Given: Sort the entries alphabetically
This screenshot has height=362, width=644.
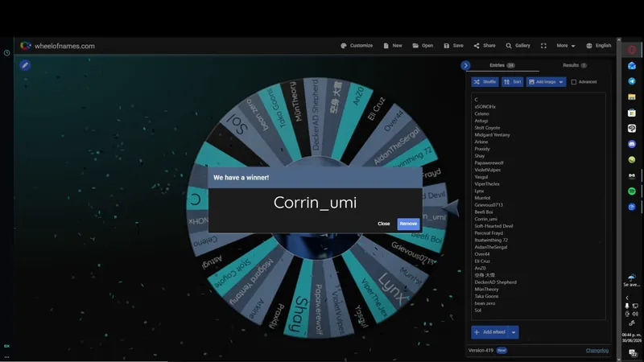Looking at the screenshot, I should [512, 82].
